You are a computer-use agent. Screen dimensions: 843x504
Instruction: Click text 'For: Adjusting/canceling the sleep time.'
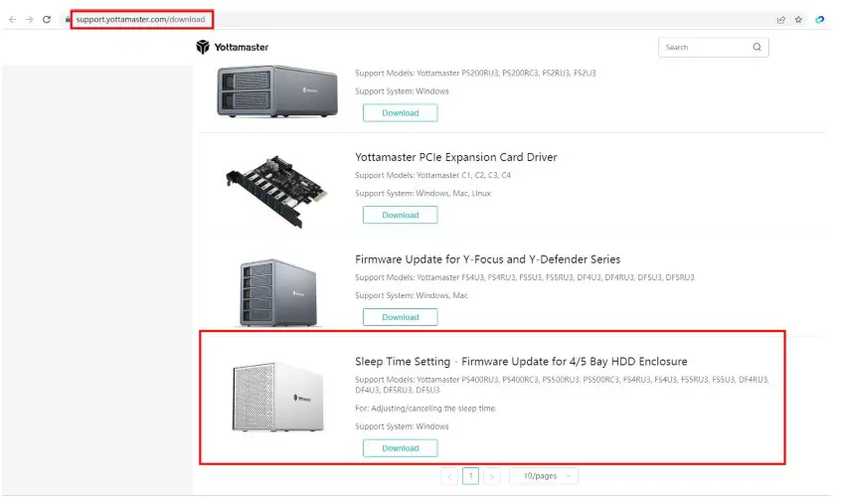point(425,409)
